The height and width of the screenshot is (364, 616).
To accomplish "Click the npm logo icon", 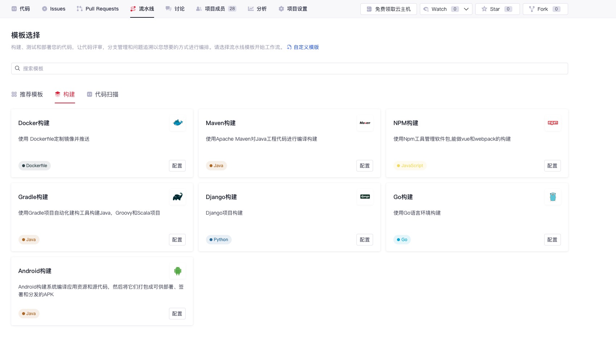I will pos(553,123).
